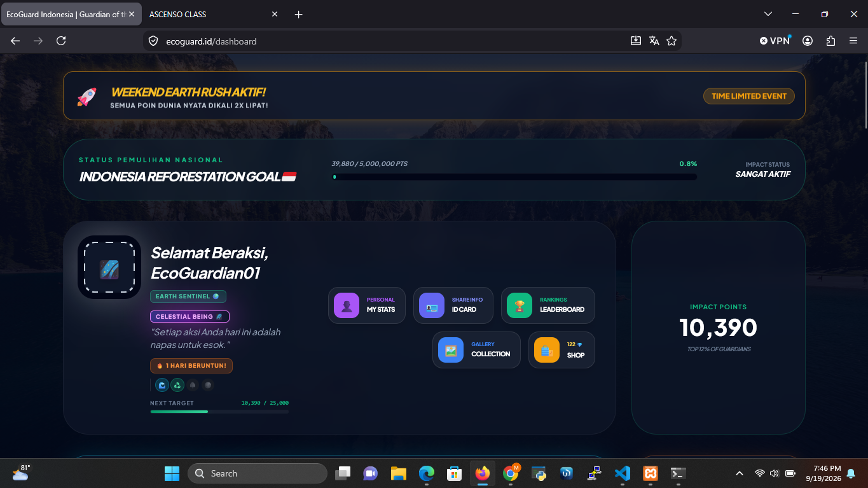Open the Leaderboard trophy icon

520,305
